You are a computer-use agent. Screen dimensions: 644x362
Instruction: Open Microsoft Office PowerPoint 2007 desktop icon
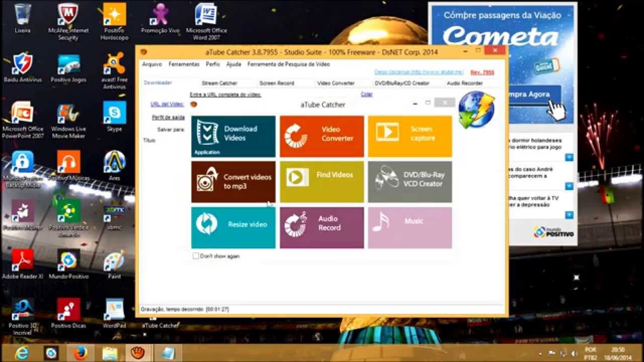pos(22,120)
